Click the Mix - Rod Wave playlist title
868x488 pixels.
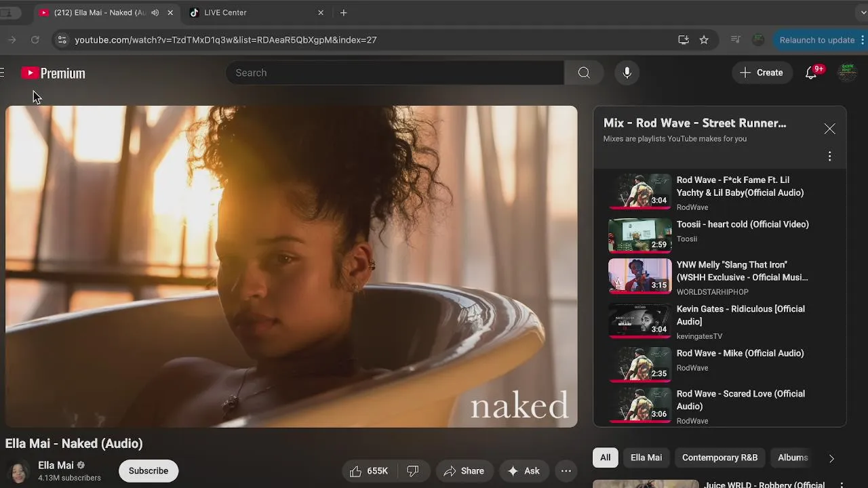pyautogui.click(x=695, y=123)
